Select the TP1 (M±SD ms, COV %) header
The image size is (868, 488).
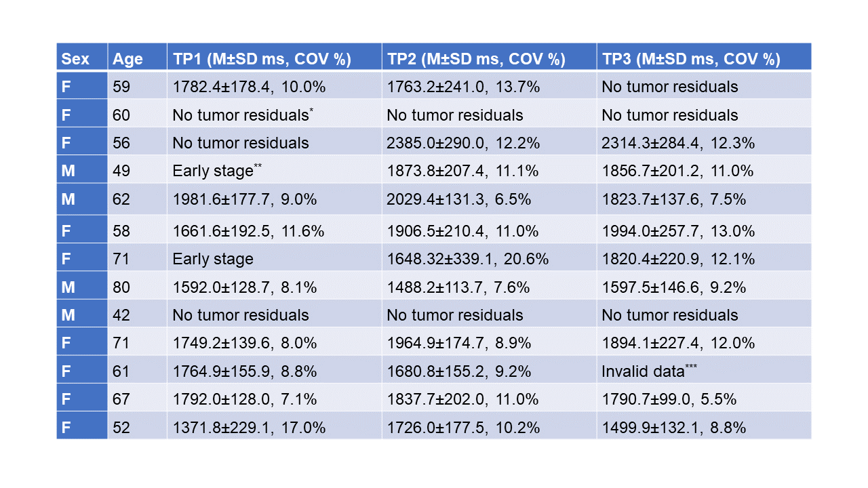(x=262, y=59)
